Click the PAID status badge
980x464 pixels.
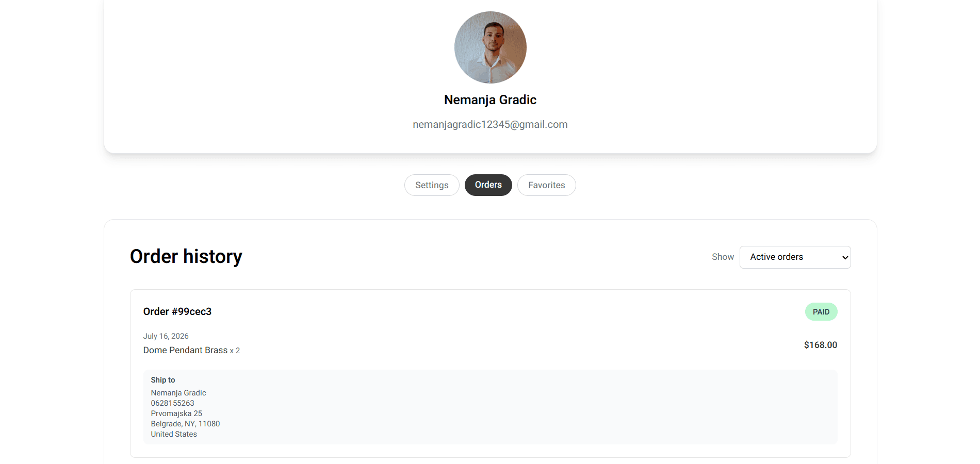(821, 312)
